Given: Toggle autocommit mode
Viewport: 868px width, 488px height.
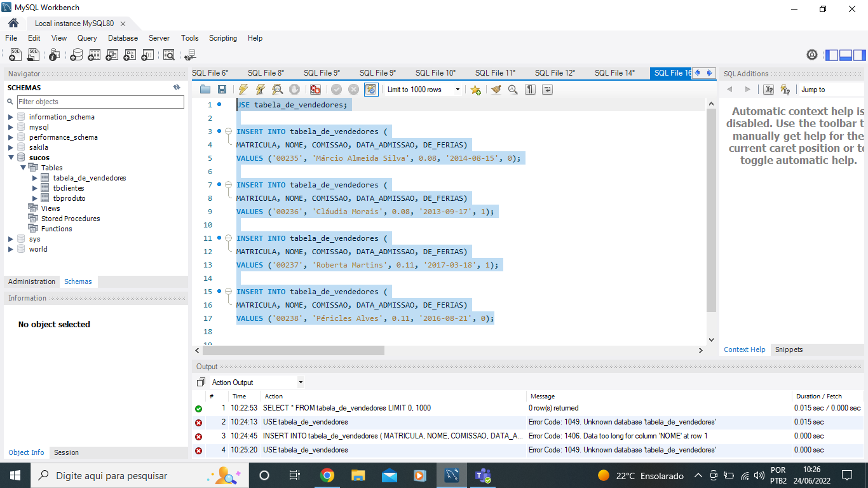Looking at the screenshot, I should (371, 90).
